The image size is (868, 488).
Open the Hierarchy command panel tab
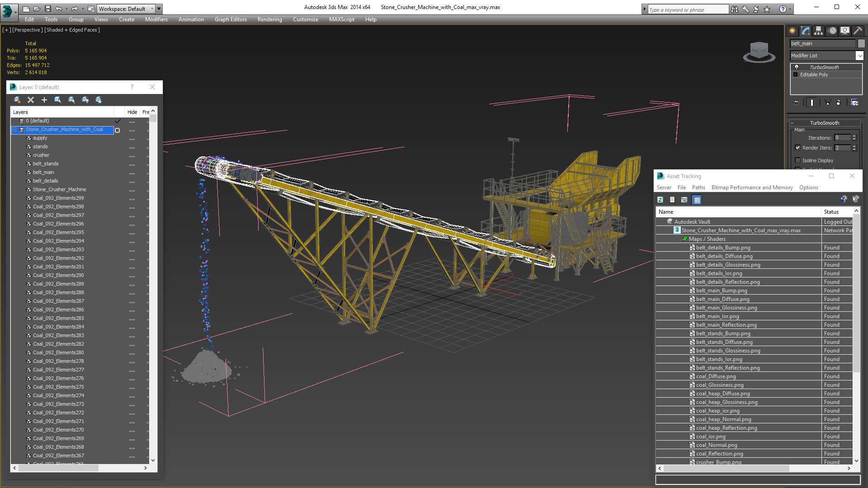[819, 31]
